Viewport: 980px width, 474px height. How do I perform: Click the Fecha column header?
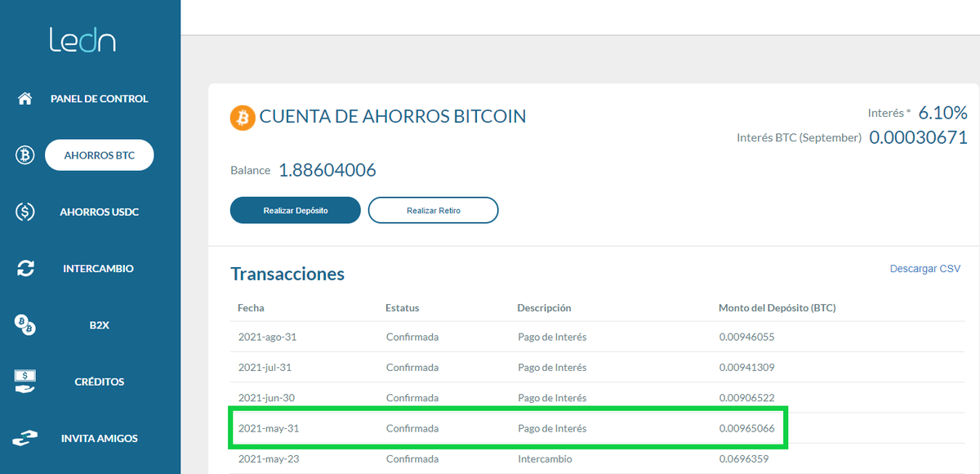251,308
